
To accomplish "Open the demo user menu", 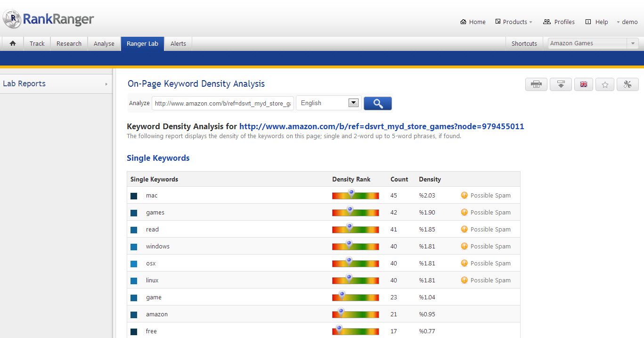I will (x=627, y=22).
